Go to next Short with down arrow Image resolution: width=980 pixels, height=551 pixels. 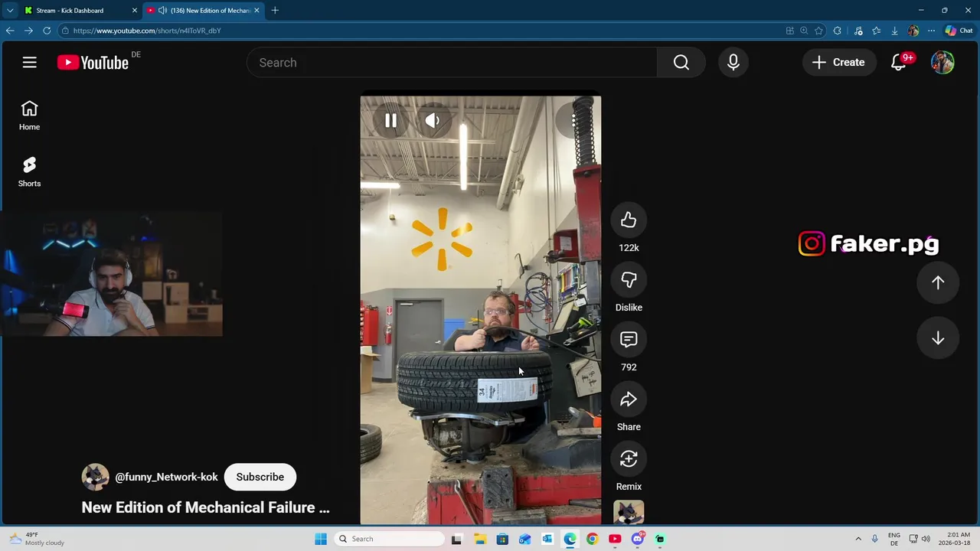pos(938,339)
